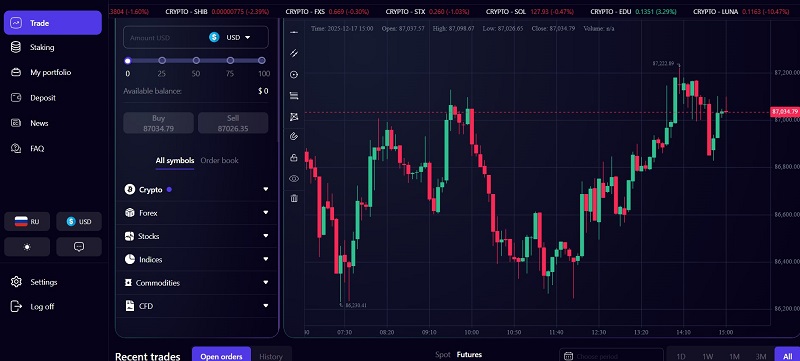
Task: Set the amount slider to 100 percent
Action: point(262,61)
